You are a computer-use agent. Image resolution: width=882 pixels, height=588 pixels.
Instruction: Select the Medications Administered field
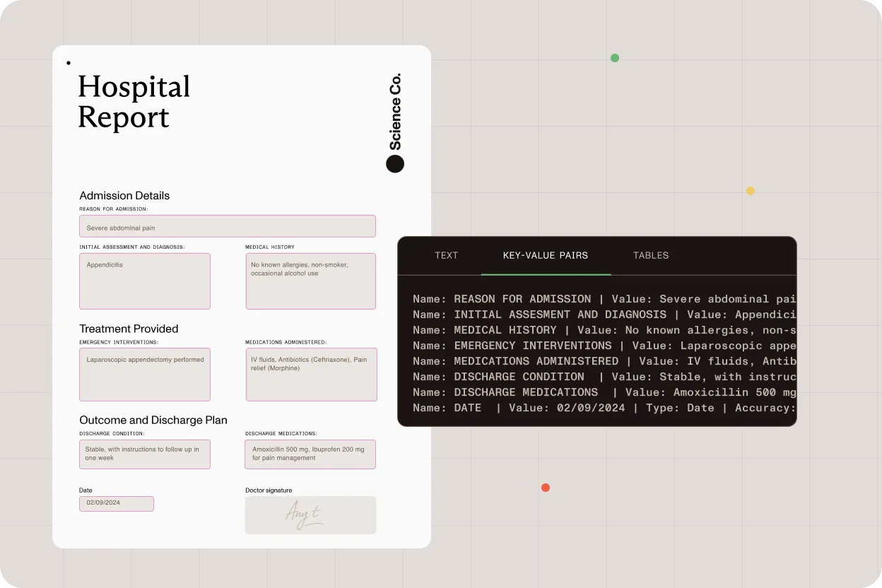point(311,375)
